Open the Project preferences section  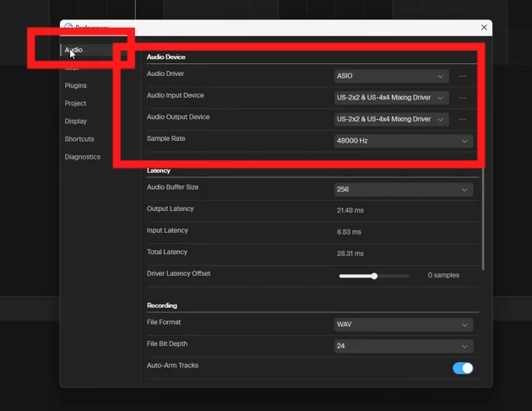pos(76,103)
